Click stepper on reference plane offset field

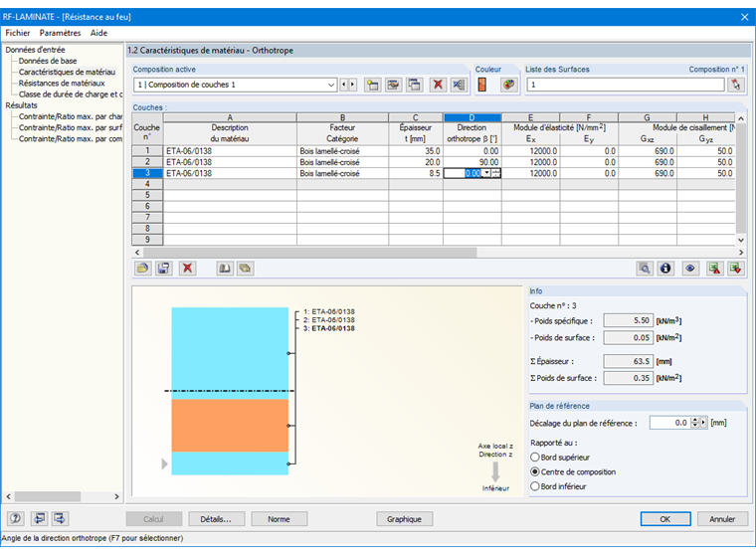click(x=694, y=423)
